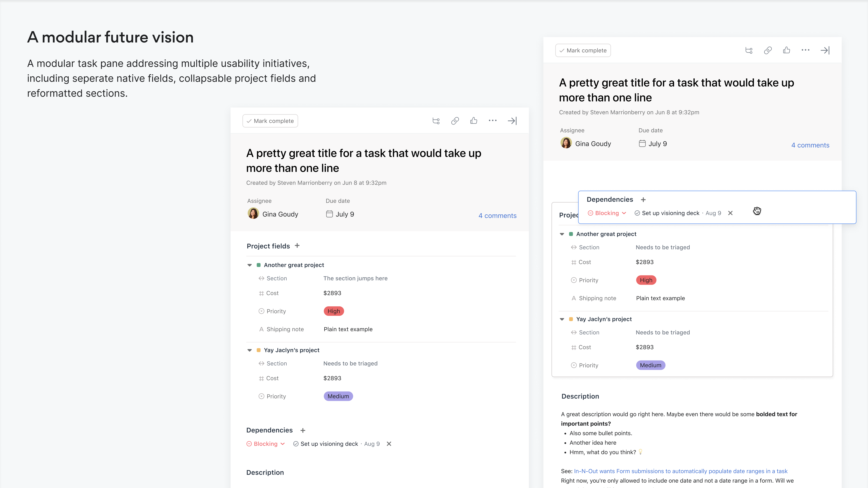Image resolution: width=868 pixels, height=488 pixels.
Task: Open In-N-Out form submissions link
Action: [x=681, y=471]
